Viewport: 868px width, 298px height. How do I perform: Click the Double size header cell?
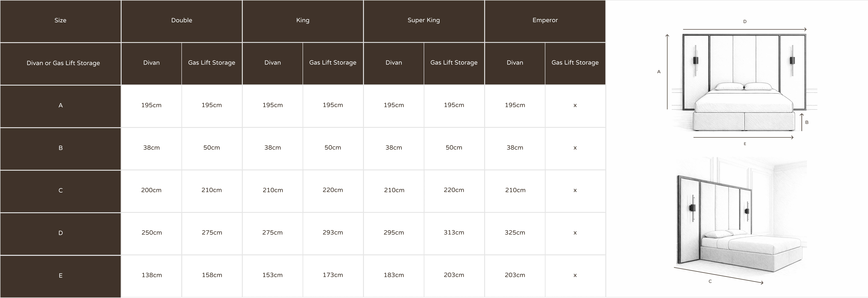pos(182,21)
